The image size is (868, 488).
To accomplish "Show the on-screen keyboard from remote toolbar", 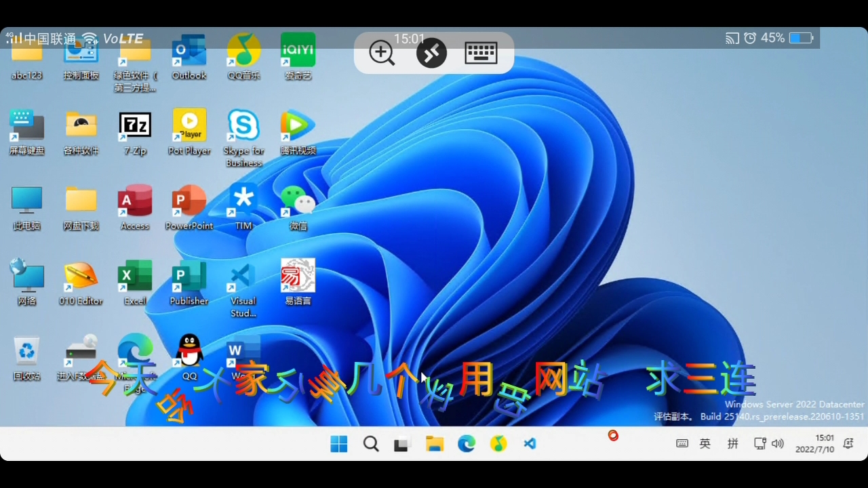I will [481, 52].
